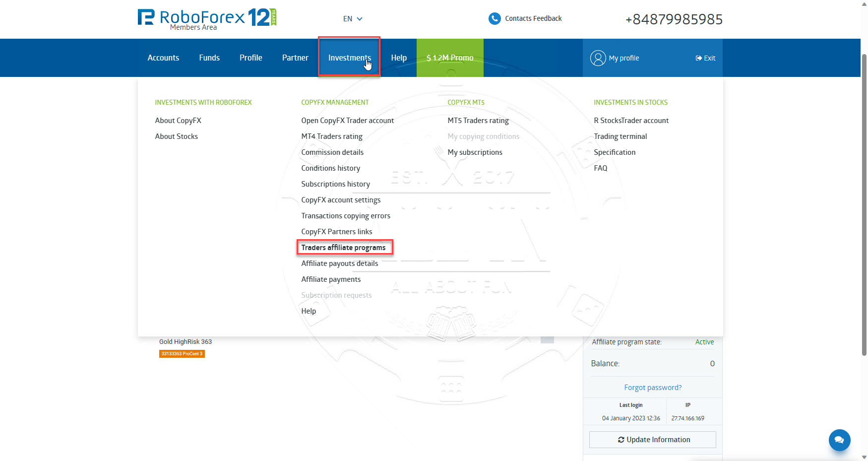Select Traders affiliate programs
868x461 pixels.
343,248
